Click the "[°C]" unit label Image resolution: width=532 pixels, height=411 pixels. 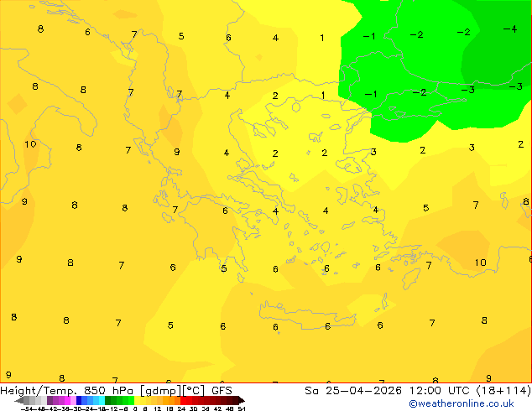pyautogui.click(x=194, y=391)
